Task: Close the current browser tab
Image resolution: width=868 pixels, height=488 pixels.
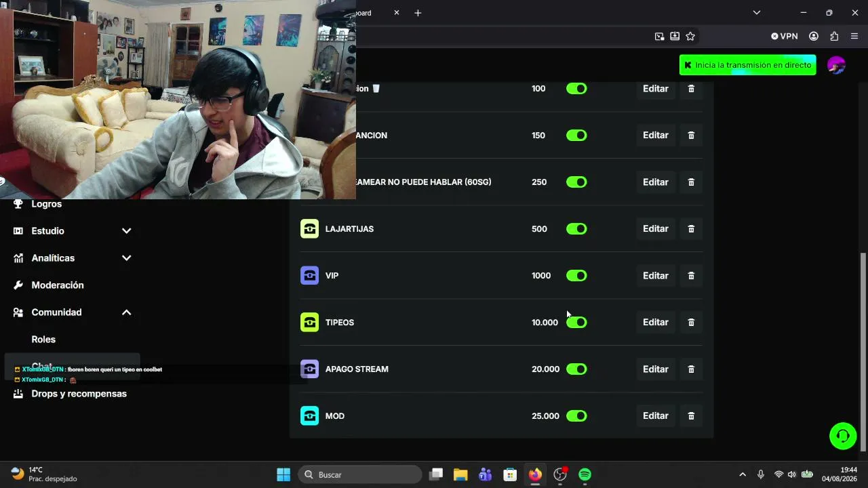Action: tap(397, 13)
